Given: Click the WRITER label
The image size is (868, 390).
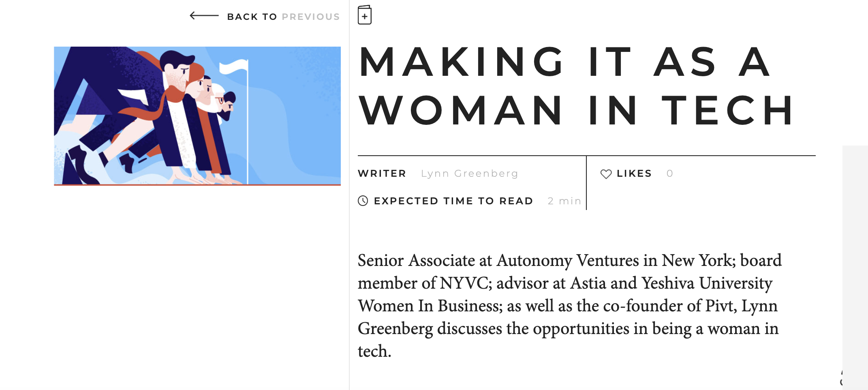Looking at the screenshot, I should click(x=382, y=174).
